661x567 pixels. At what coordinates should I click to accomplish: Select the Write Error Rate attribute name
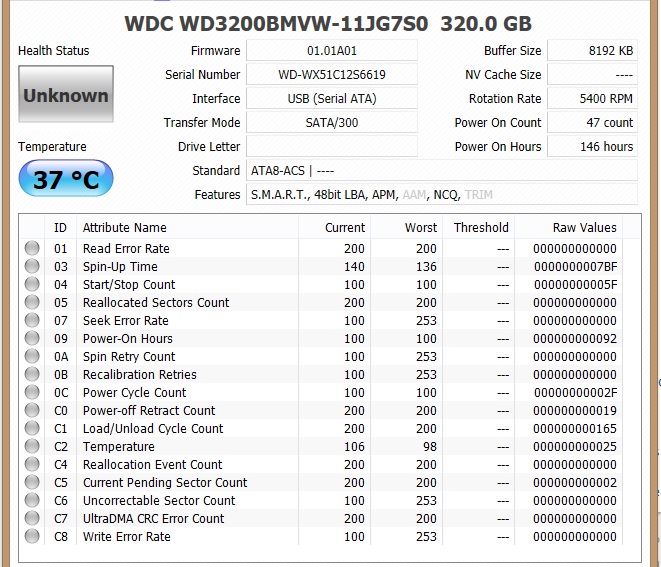point(126,537)
